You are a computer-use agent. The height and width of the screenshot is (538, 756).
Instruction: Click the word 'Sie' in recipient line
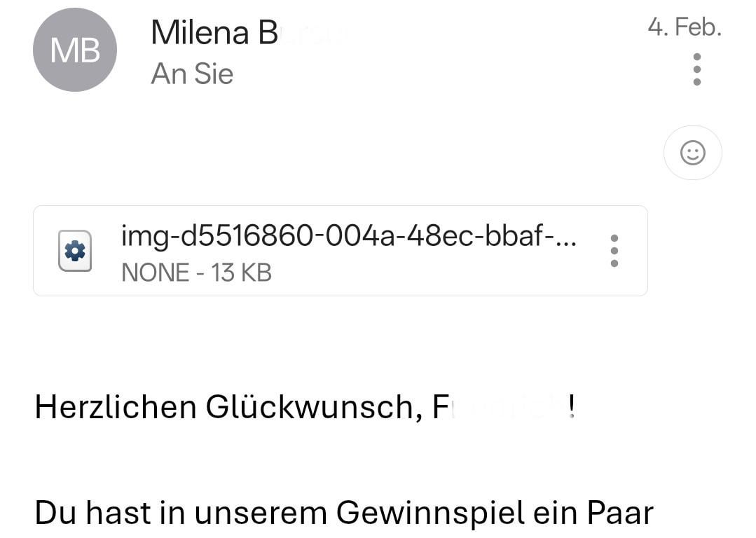pos(214,74)
